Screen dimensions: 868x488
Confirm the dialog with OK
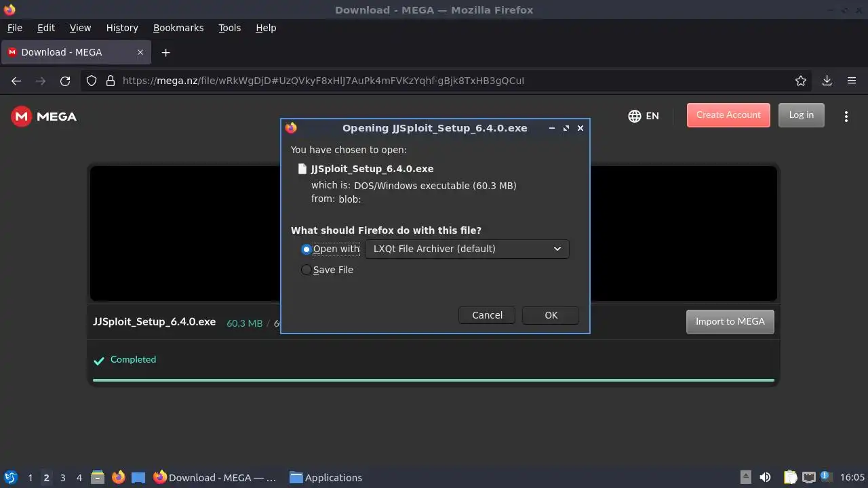pyautogui.click(x=551, y=315)
